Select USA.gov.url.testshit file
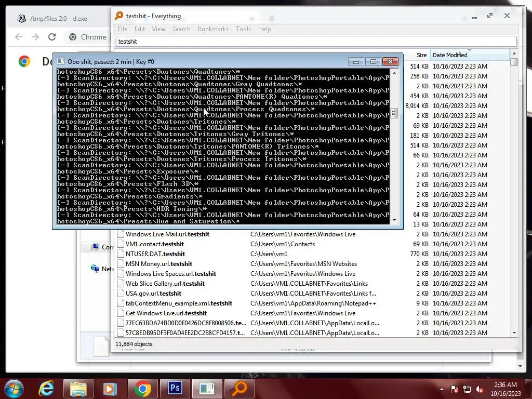 [153, 293]
